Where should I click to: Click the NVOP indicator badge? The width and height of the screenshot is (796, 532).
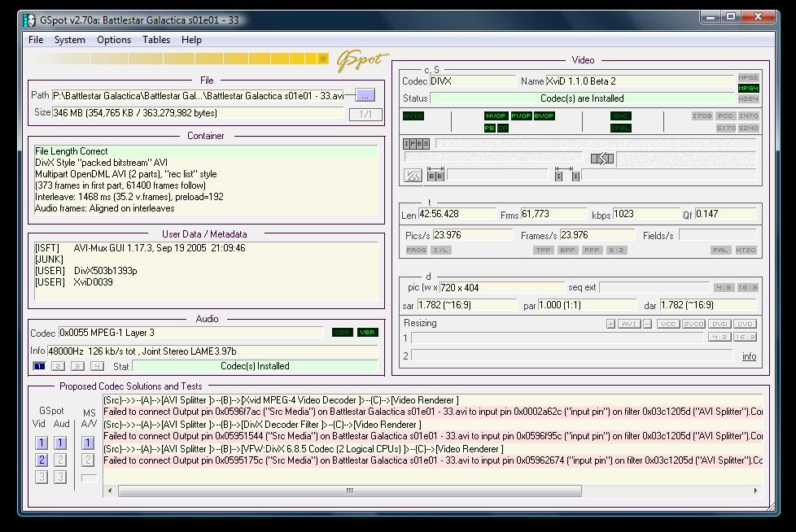(496, 116)
